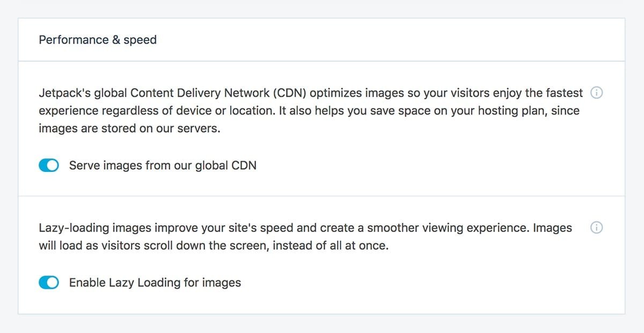644x333 pixels.
Task: Open the info icon beside the Lazy-loading description
Action: point(596,228)
